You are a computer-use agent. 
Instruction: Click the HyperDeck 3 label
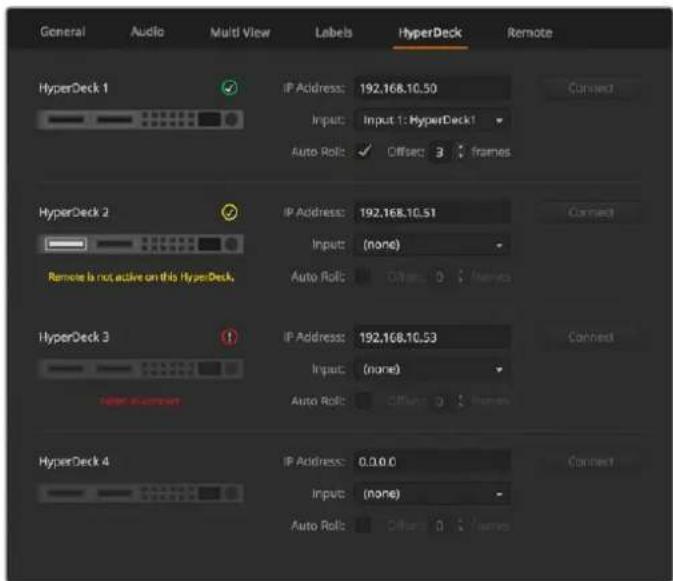(x=74, y=337)
